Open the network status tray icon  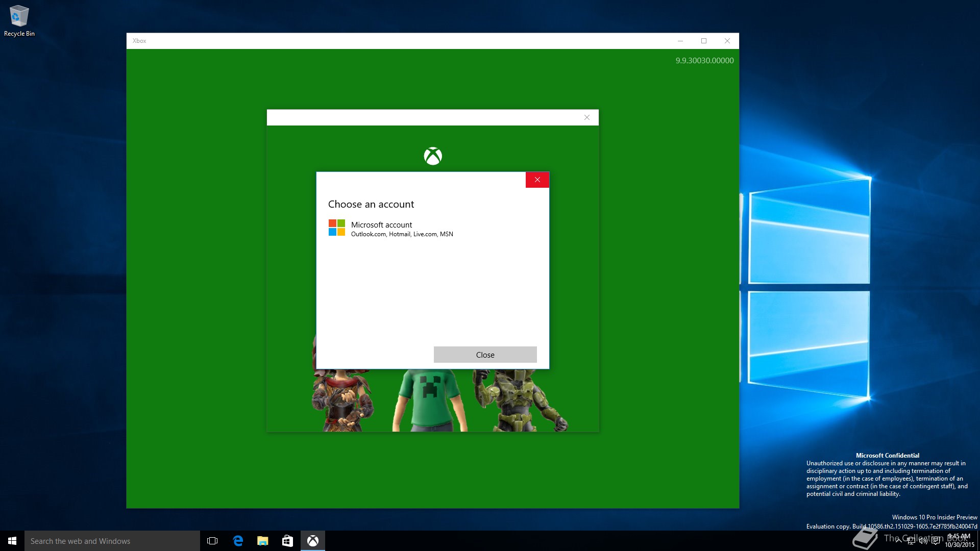pos(911,541)
